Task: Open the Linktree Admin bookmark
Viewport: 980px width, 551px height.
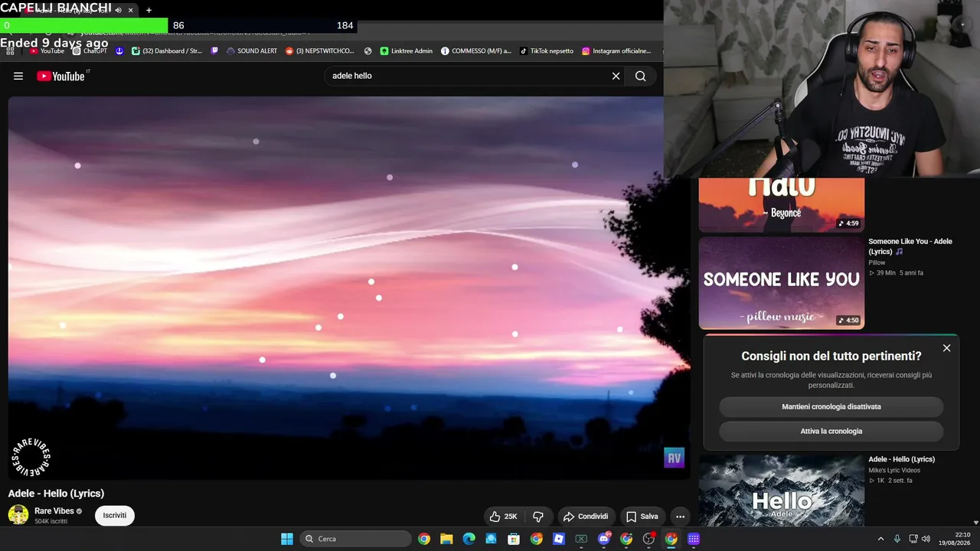Action: [x=407, y=51]
